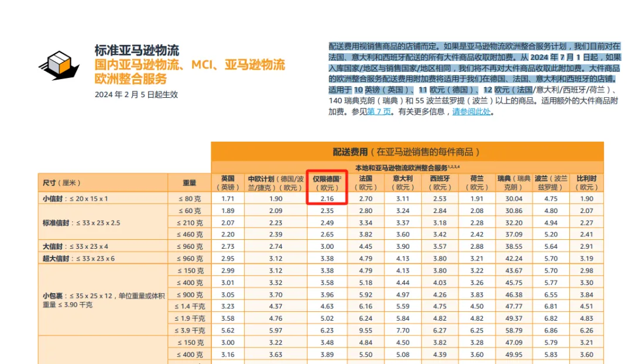Select the '西班牙（欧元）' column header
This screenshot has height=364, width=632.
[439, 183]
